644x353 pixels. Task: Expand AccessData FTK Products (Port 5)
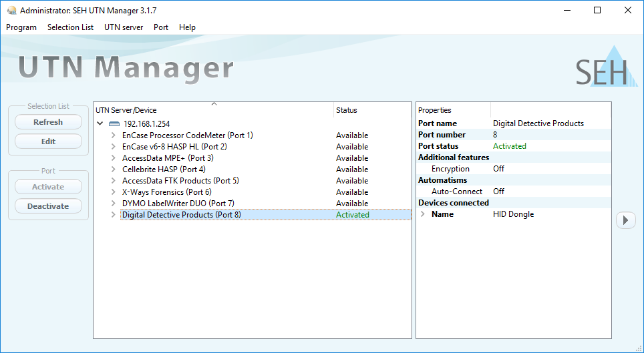pyautogui.click(x=114, y=181)
